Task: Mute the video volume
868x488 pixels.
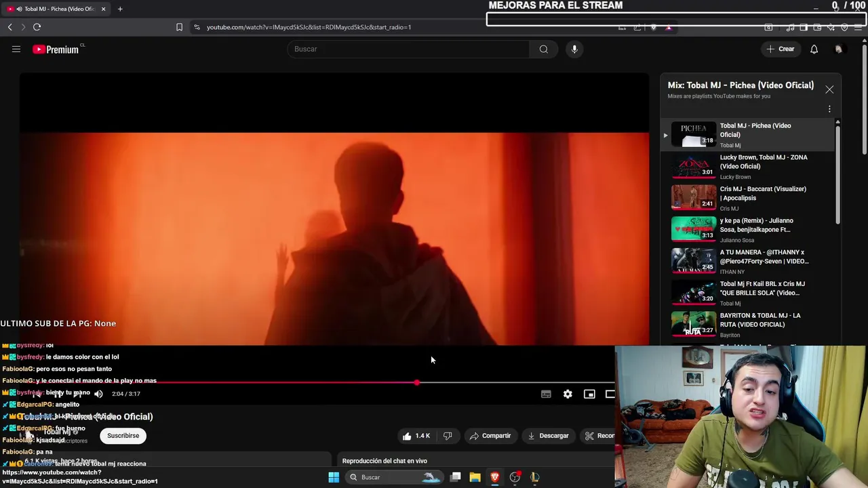Action: pos(98,394)
